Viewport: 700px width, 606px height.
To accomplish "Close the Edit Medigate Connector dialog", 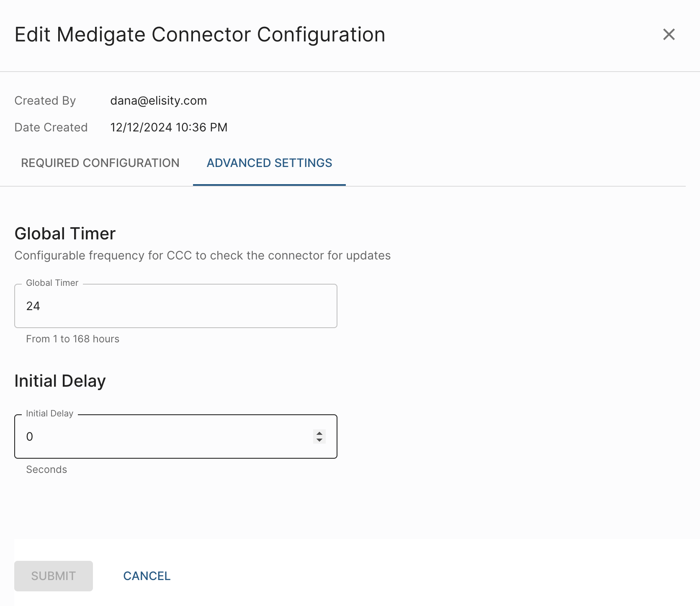I will (669, 34).
